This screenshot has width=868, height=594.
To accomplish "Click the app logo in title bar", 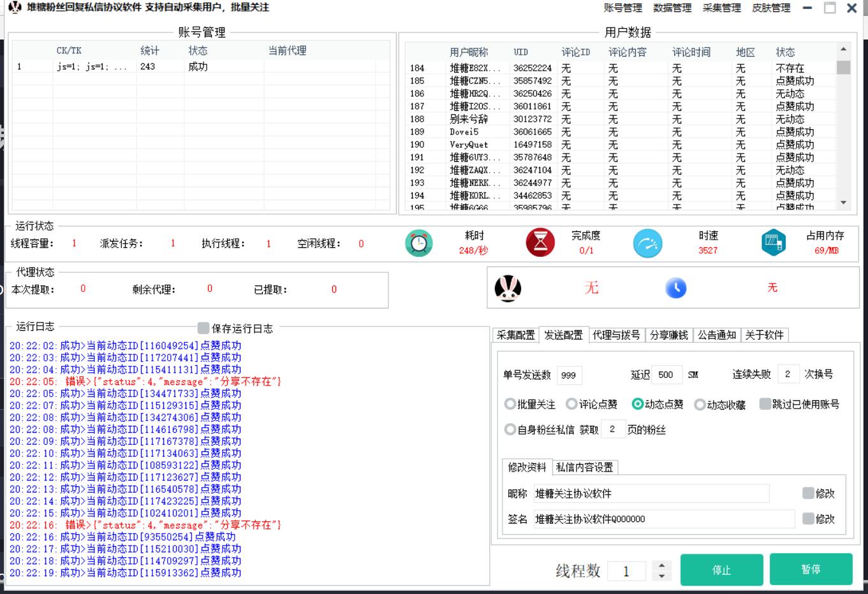I will click(x=15, y=8).
